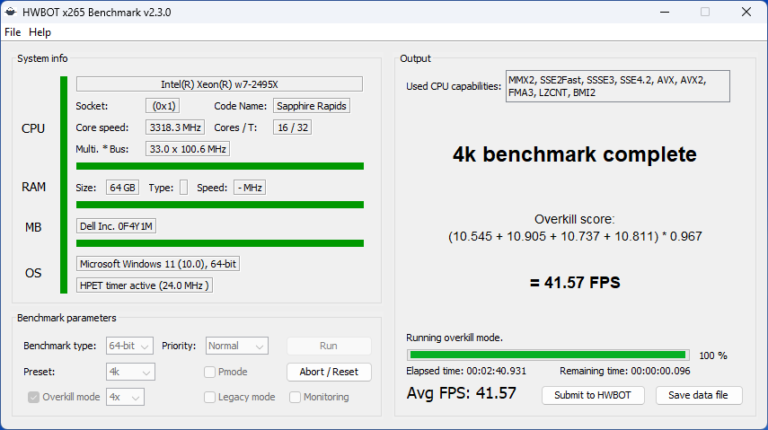Enable the Pmode checkbox
The width and height of the screenshot is (768, 430).
point(210,372)
